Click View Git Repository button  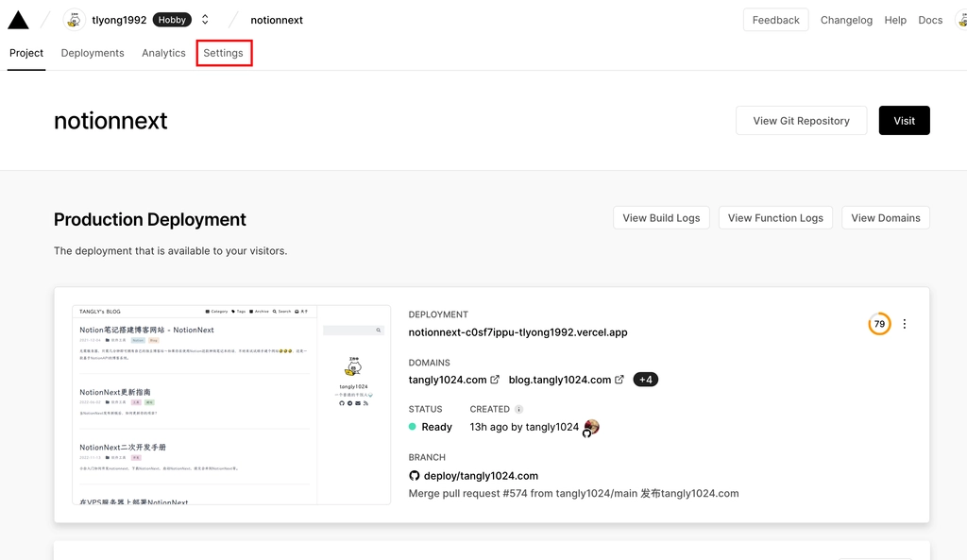(x=801, y=121)
